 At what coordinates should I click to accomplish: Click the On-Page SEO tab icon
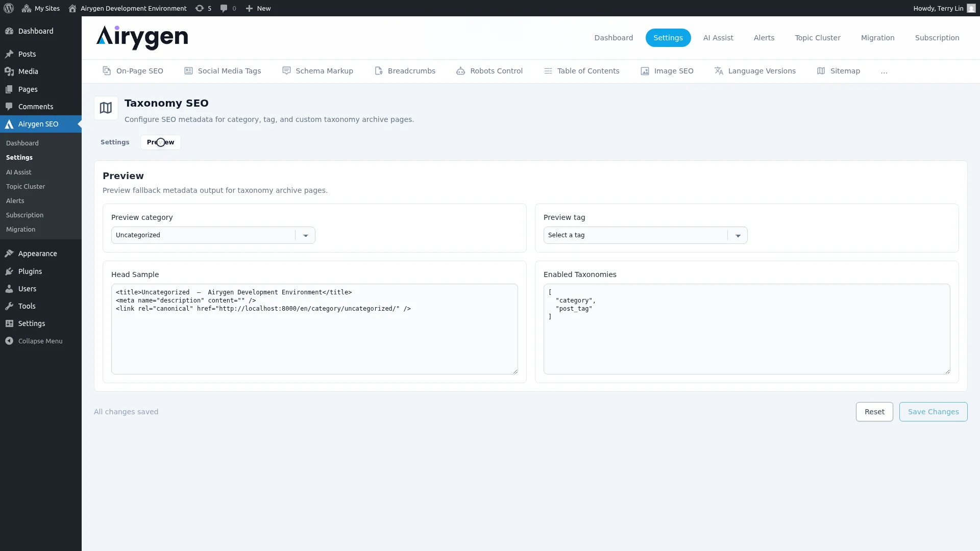pyautogui.click(x=107, y=71)
